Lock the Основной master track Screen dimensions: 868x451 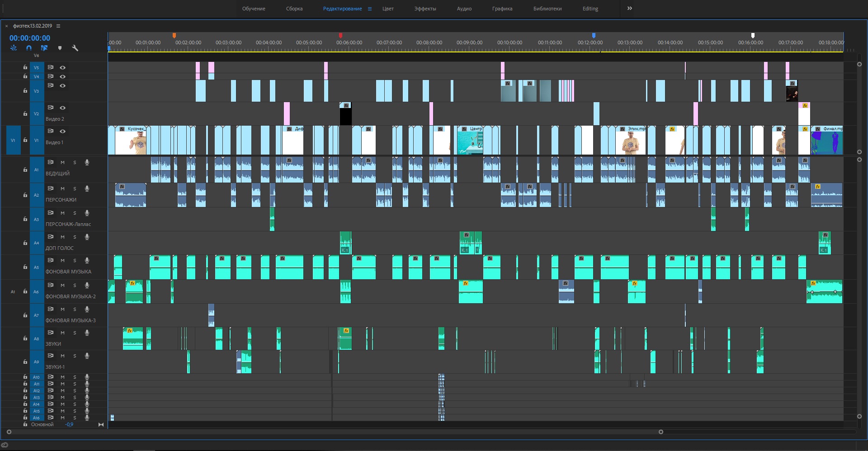25,424
